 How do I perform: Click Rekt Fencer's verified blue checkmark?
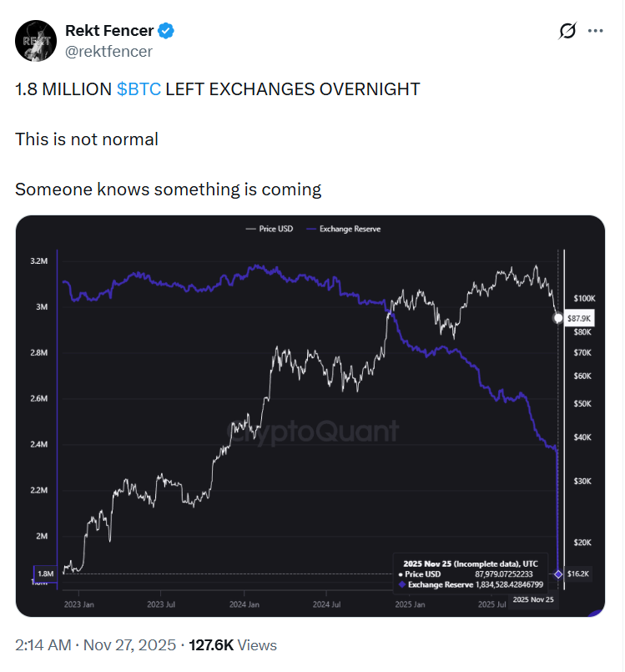tap(167, 30)
